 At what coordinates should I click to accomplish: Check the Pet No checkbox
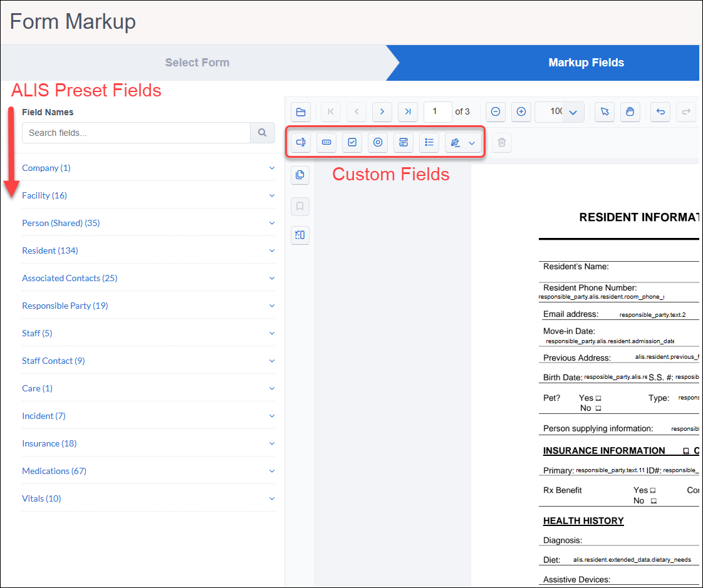(598, 408)
